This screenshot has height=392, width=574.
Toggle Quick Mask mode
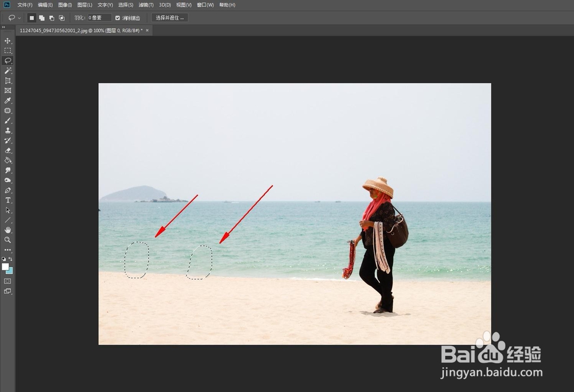7,281
